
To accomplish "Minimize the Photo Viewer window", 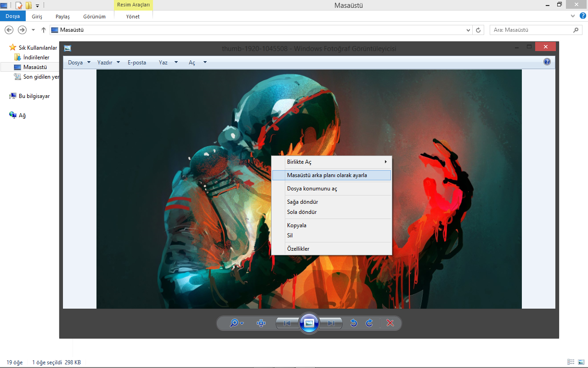I will pos(518,46).
